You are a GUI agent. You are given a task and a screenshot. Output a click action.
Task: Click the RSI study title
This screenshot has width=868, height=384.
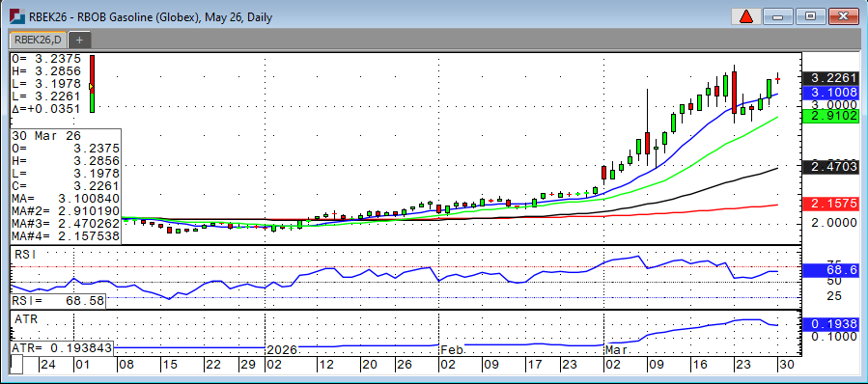[x=26, y=256]
